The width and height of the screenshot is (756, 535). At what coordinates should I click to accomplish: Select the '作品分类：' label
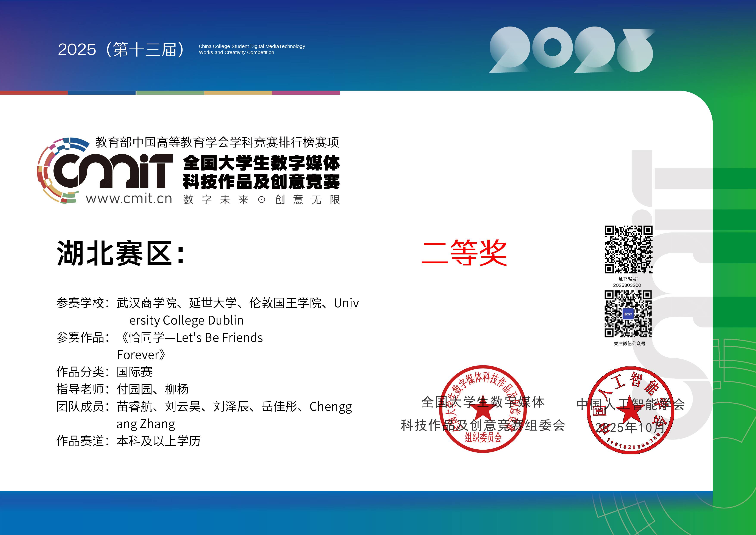click(83, 372)
